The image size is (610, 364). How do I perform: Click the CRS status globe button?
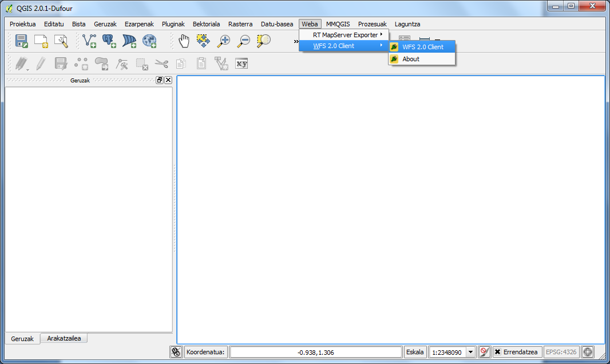point(588,352)
